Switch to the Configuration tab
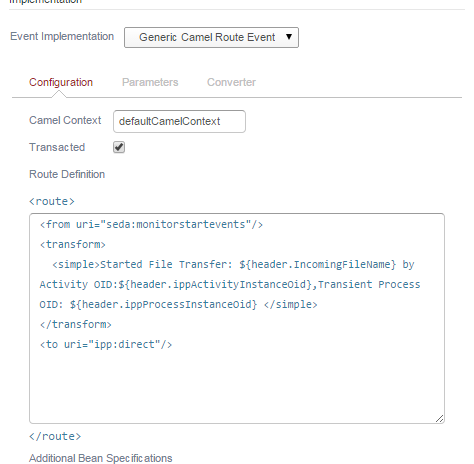 pyautogui.click(x=61, y=82)
